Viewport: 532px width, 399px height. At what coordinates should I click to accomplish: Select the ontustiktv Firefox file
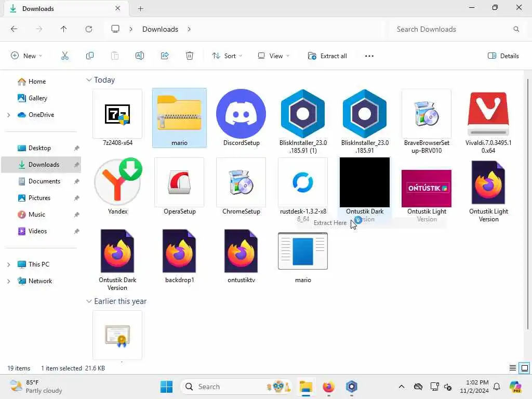click(x=241, y=256)
